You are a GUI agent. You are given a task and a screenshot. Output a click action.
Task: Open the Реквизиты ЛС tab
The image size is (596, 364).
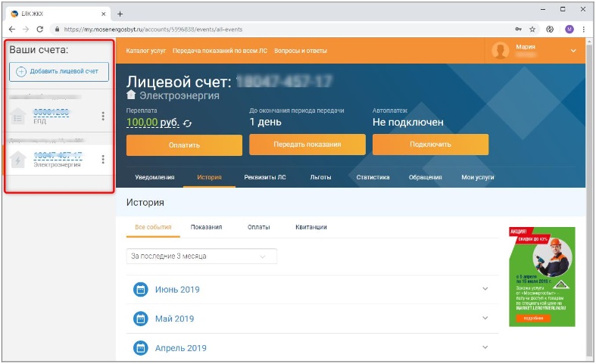[265, 177]
